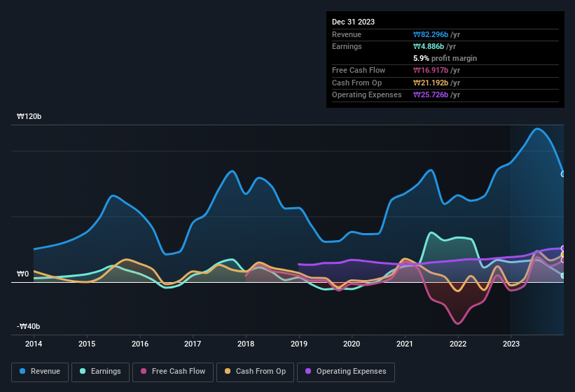This screenshot has width=575, height=392.
Task: Click the 2019 x-axis label
Action: pos(299,344)
